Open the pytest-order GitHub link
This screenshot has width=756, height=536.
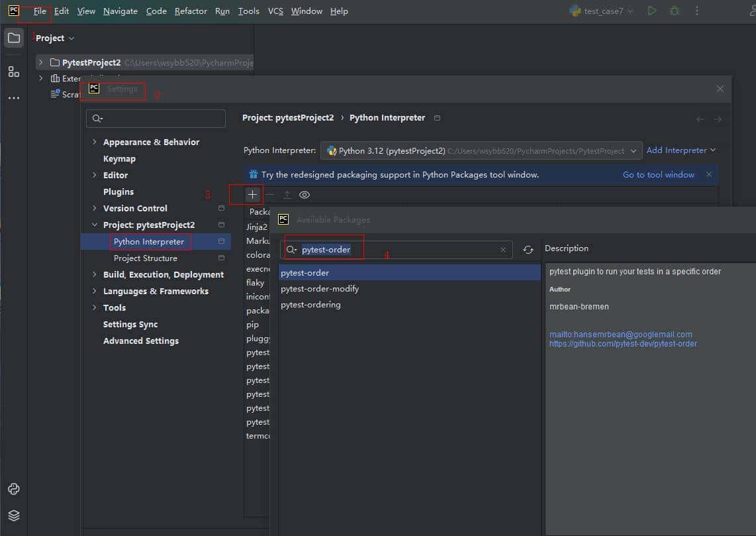pyautogui.click(x=623, y=344)
